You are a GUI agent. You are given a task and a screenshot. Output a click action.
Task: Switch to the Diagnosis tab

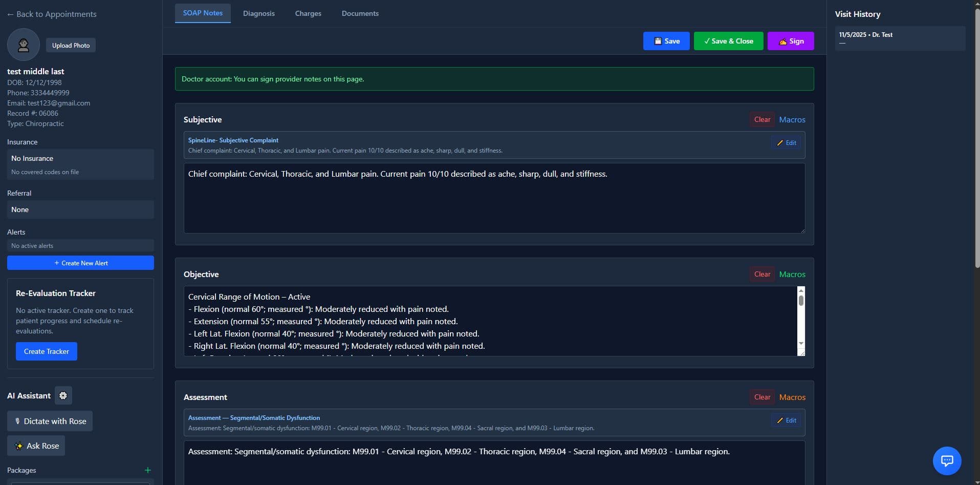[x=258, y=13]
